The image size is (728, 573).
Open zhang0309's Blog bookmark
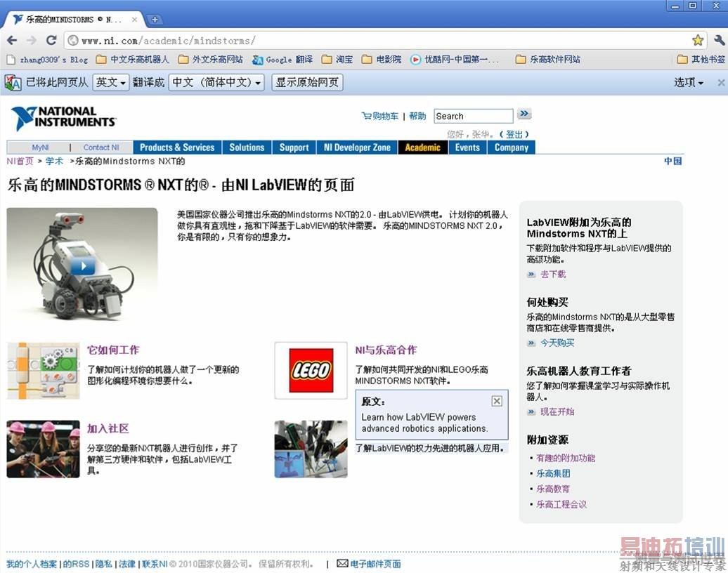tap(47, 60)
